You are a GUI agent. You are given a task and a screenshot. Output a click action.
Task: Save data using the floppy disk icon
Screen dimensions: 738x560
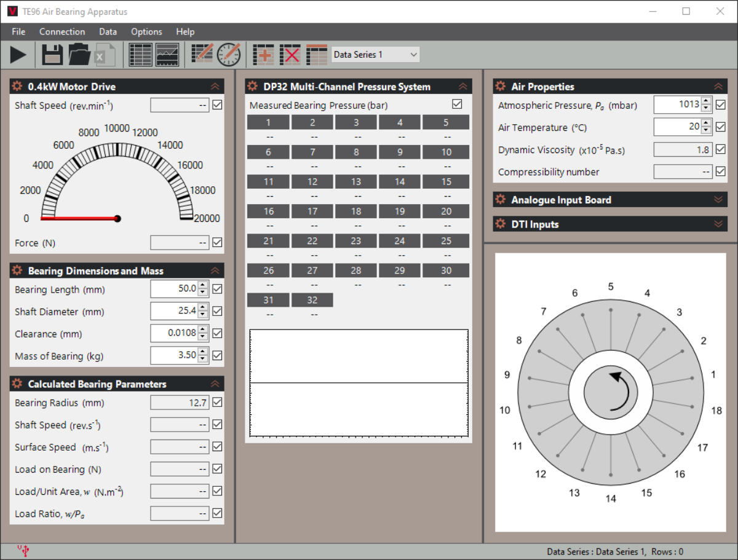52,55
